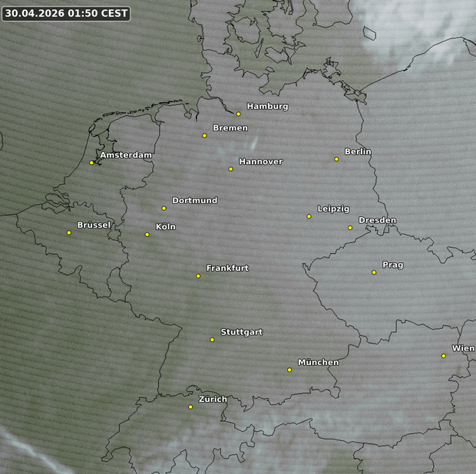Click the Amsterdam yellow marker dot
This screenshot has width=476, height=474.
[x=91, y=162]
